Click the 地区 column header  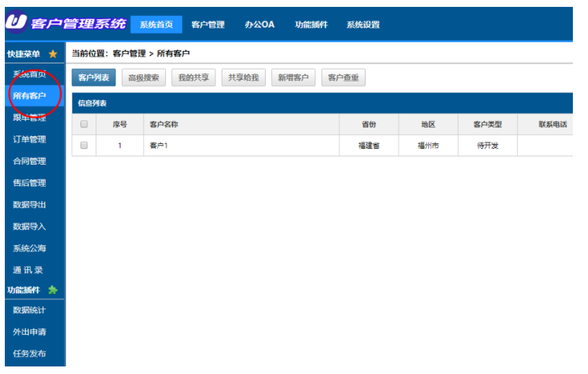[x=428, y=125]
